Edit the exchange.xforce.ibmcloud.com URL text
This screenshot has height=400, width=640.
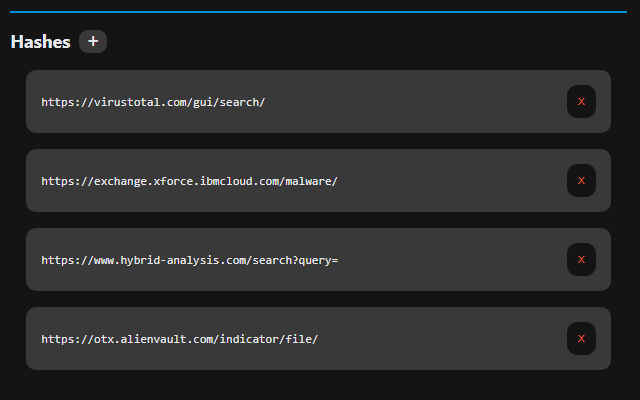(190, 181)
